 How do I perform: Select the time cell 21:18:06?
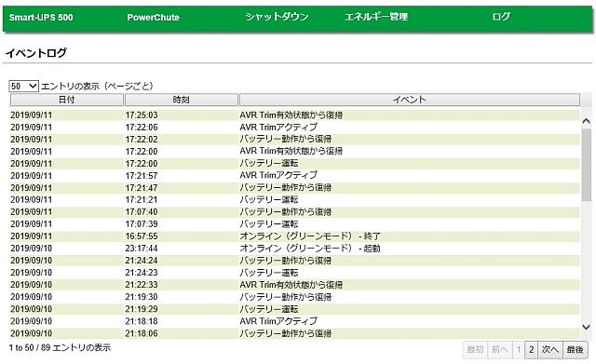142,333
